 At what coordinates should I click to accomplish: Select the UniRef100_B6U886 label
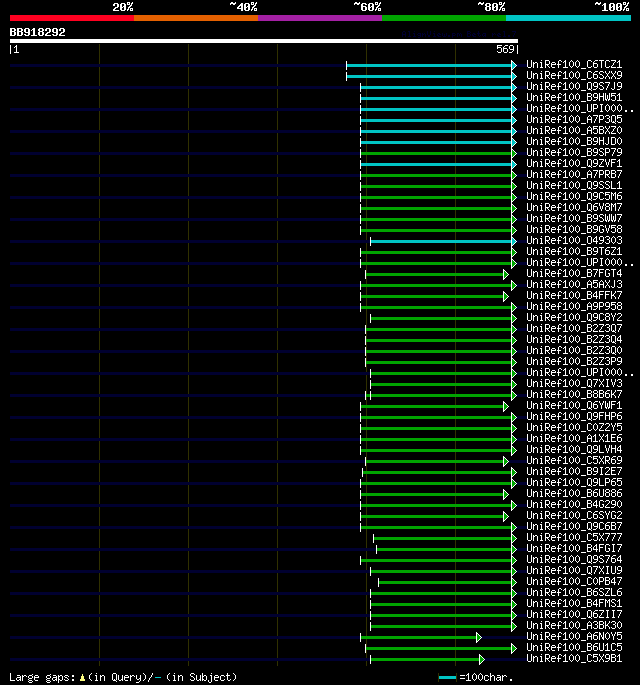coord(574,493)
